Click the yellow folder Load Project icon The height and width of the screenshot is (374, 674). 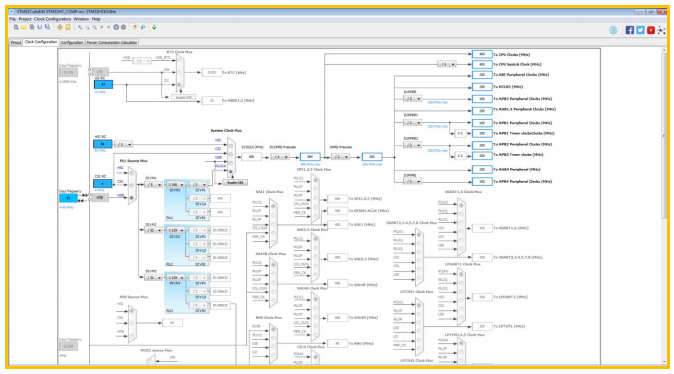coord(24,28)
